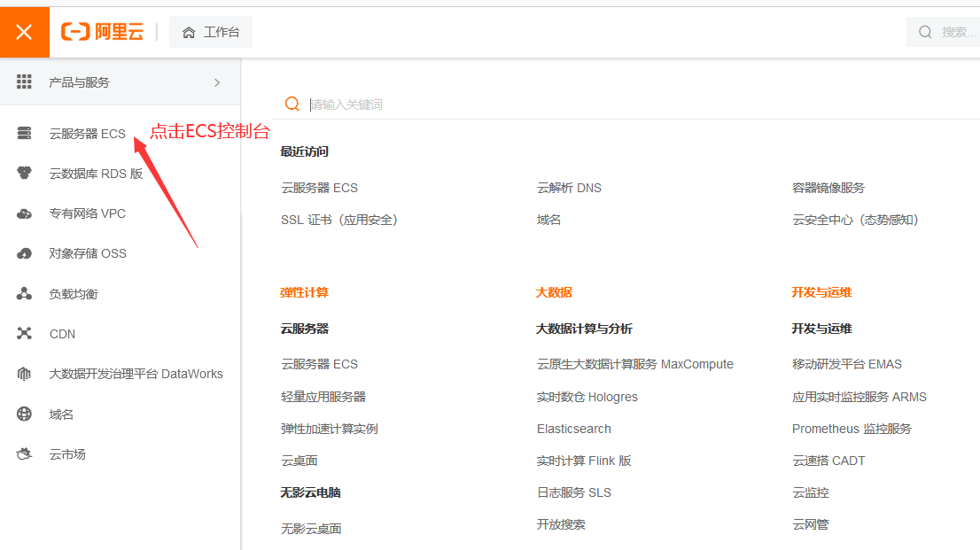The width and height of the screenshot is (980, 550).
Task: Open 弹性加速计算实例 link
Action: point(330,429)
